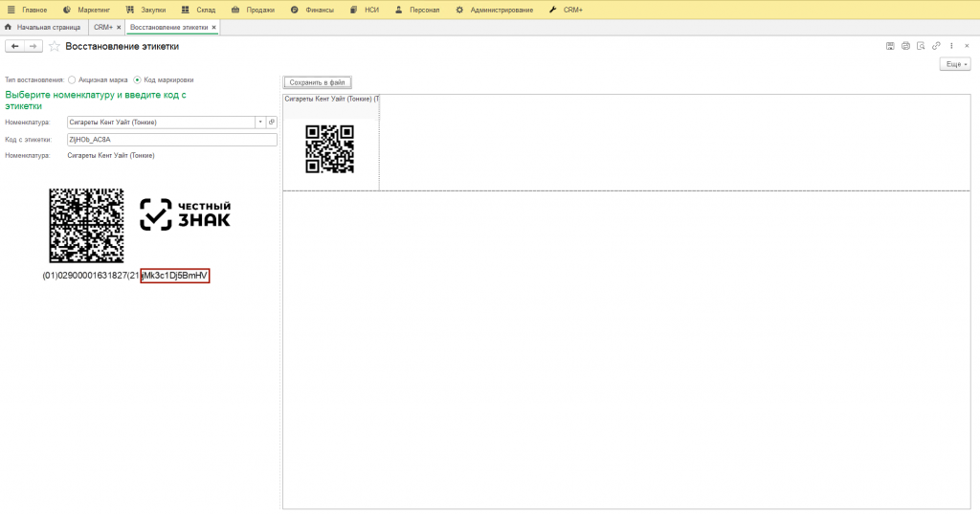Click the DataMatrix code image on the left
The width and height of the screenshot is (980, 514).
86,226
